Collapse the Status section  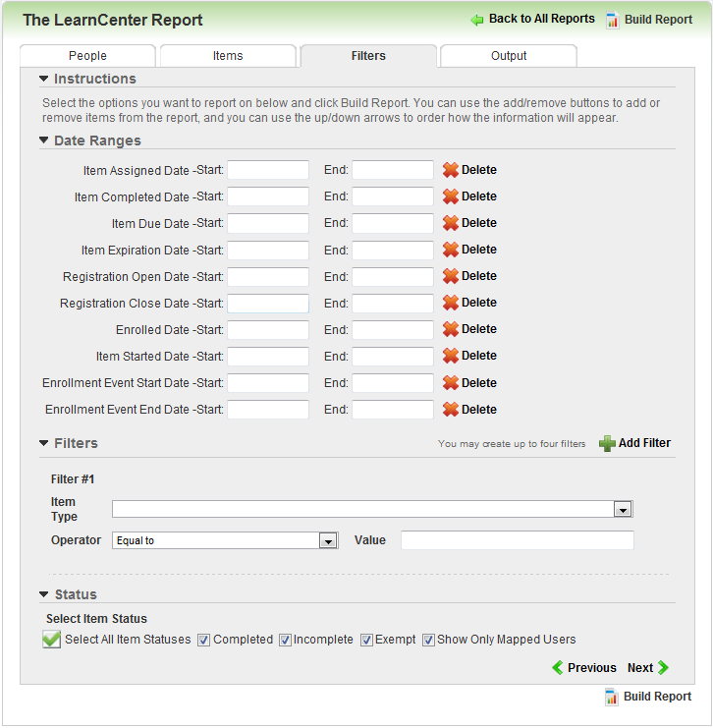43,593
